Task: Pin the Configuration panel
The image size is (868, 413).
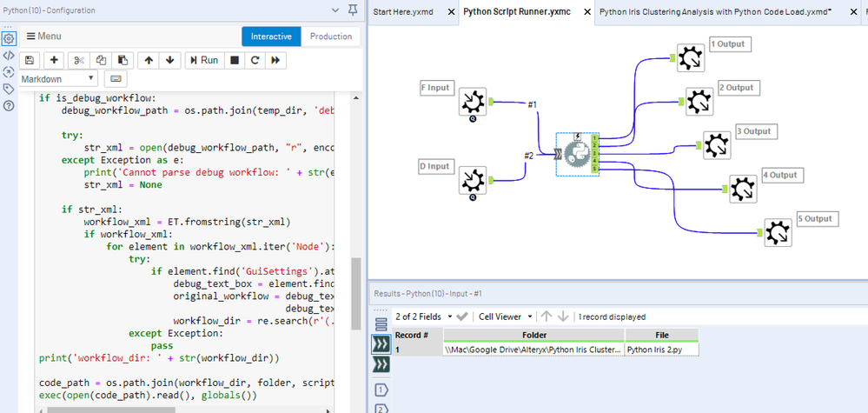Action: pos(352,10)
